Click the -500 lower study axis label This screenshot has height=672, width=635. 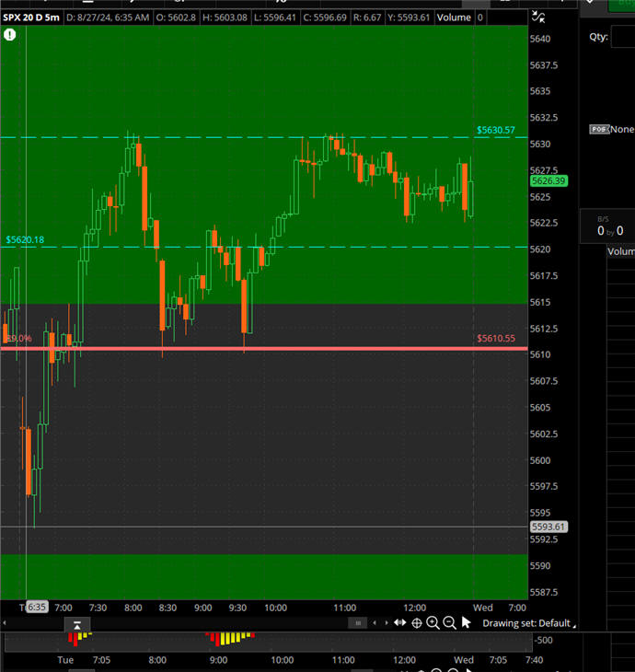[543, 641]
